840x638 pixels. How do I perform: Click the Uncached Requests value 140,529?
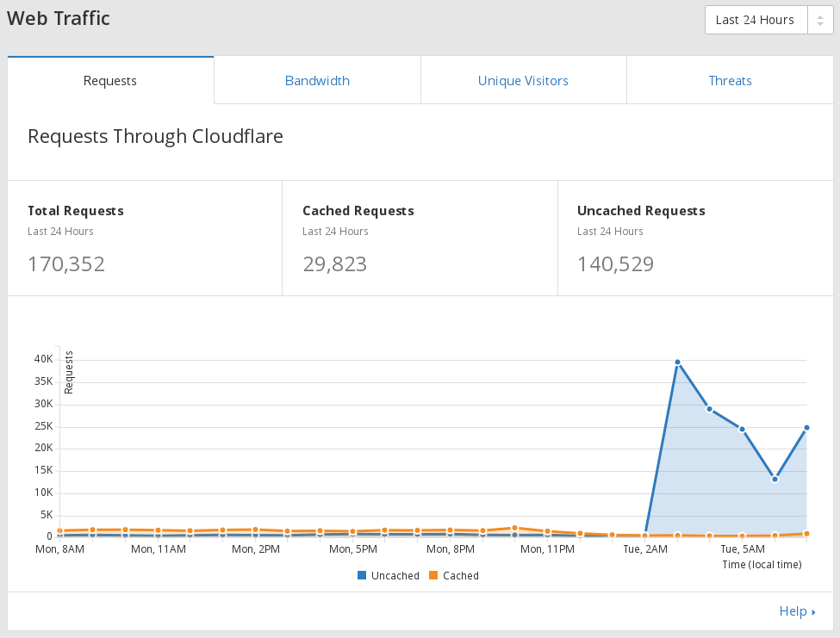point(615,263)
